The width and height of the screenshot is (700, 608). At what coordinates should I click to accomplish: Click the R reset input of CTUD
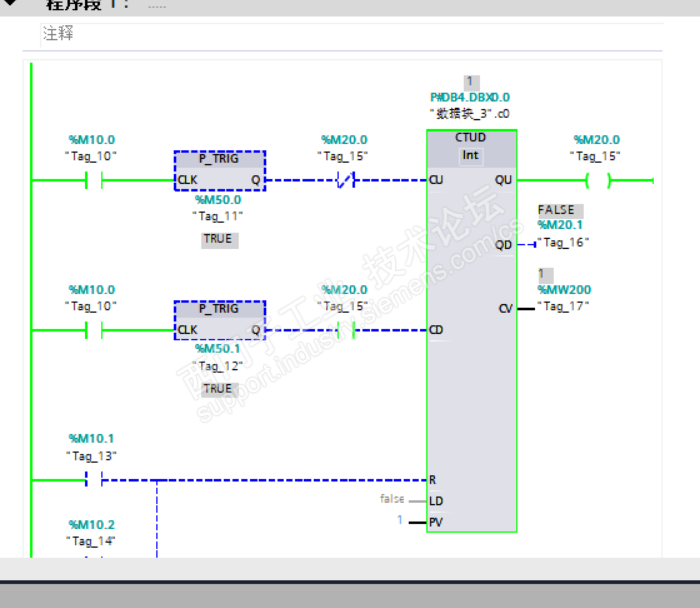[x=432, y=480]
